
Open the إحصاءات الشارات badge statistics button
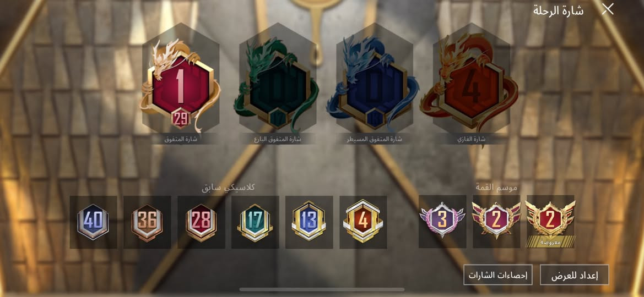(498, 275)
